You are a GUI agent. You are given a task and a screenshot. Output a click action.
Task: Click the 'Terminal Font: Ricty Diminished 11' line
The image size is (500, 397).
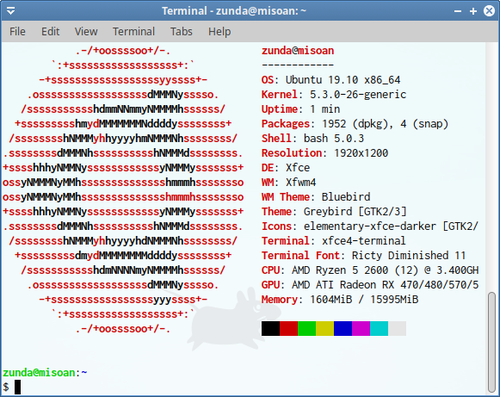tap(364, 256)
